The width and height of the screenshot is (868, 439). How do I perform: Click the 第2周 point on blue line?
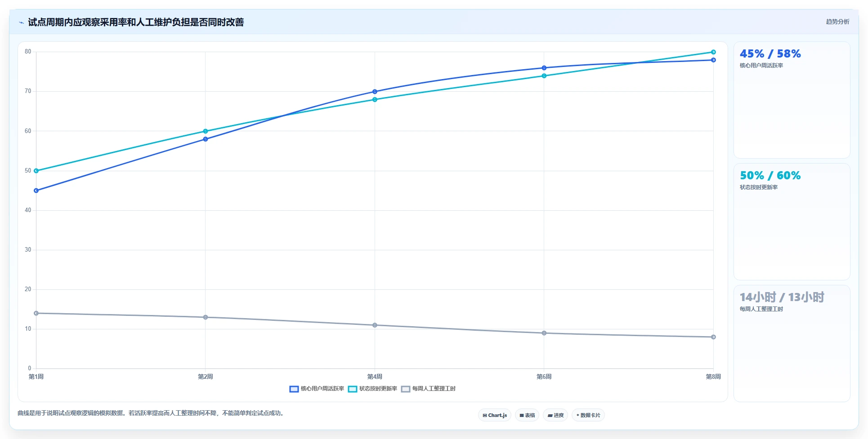[206, 139]
